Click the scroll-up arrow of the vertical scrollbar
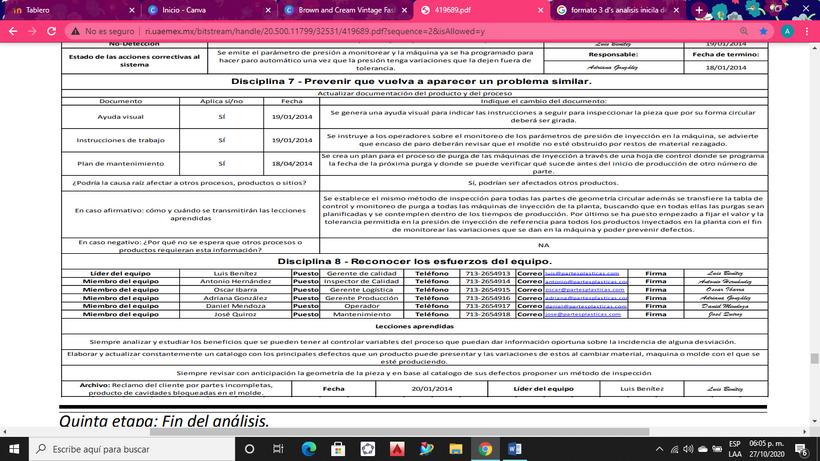This screenshot has height=461, width=820. tap(814, 48)
